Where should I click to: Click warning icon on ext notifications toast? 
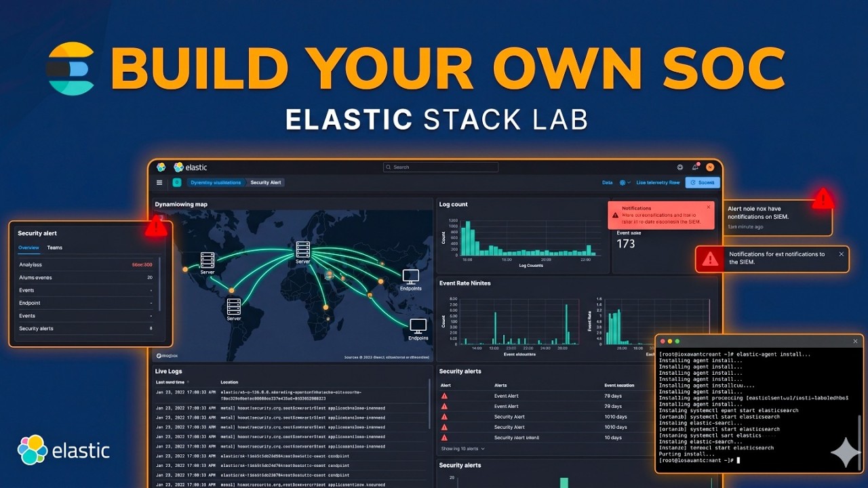(x=710, y=258)
